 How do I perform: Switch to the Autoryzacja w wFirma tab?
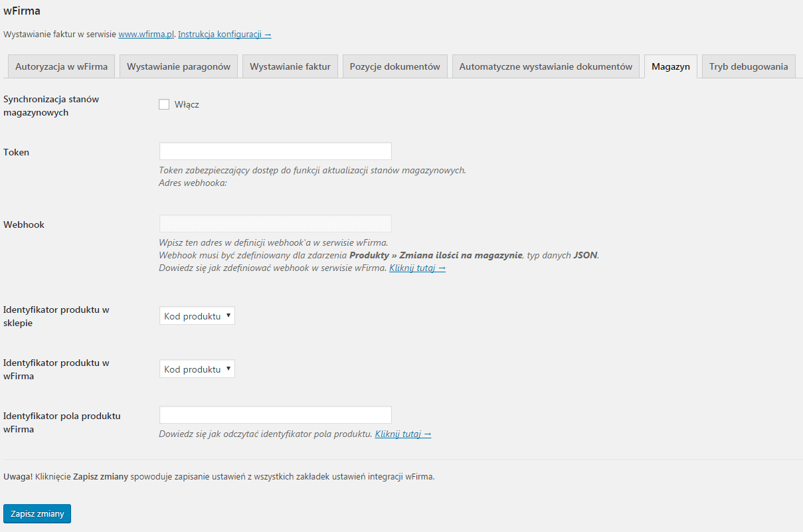tap(61, 66)
